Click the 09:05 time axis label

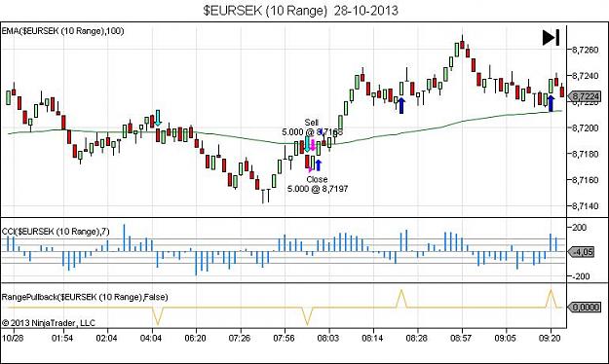[505, 339]
